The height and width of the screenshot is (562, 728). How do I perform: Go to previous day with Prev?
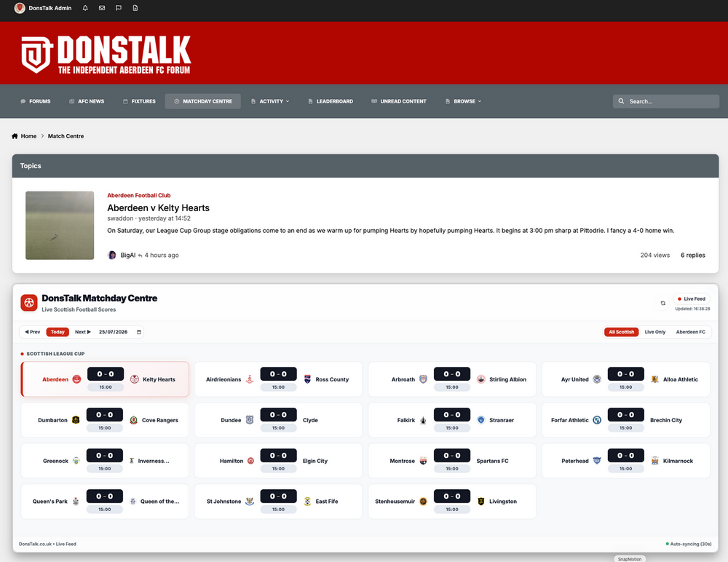(33, 332)
